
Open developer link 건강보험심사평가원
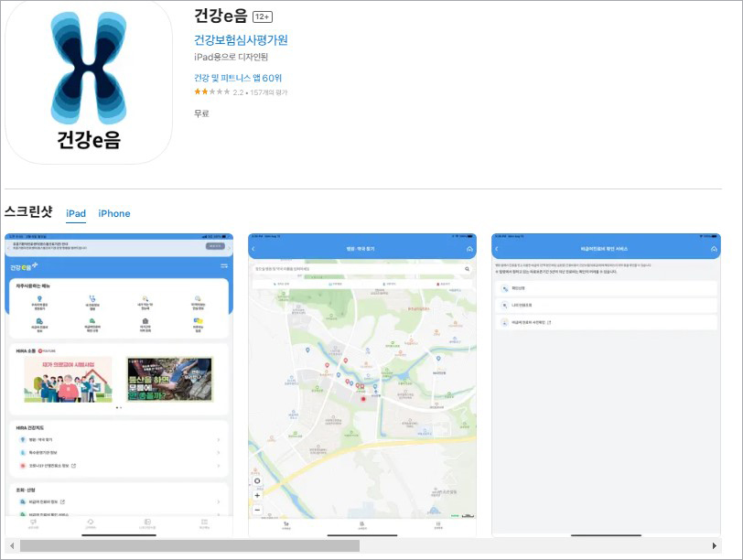241,39
